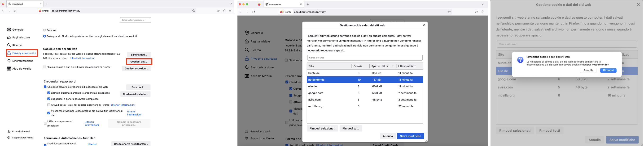Close the cookie dialog in middle window
644x146 pixels.
tap(424, 25)
